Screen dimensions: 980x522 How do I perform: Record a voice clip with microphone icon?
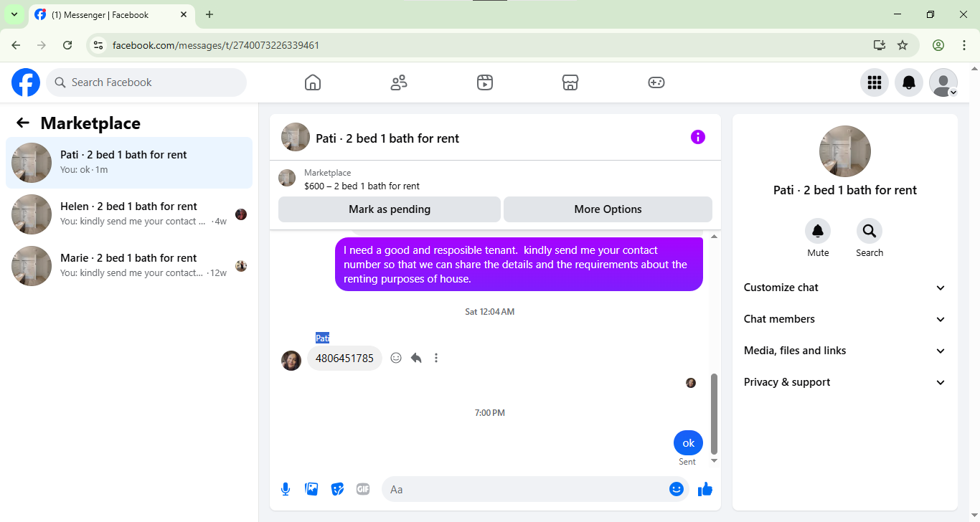click(x=286, y=489)
